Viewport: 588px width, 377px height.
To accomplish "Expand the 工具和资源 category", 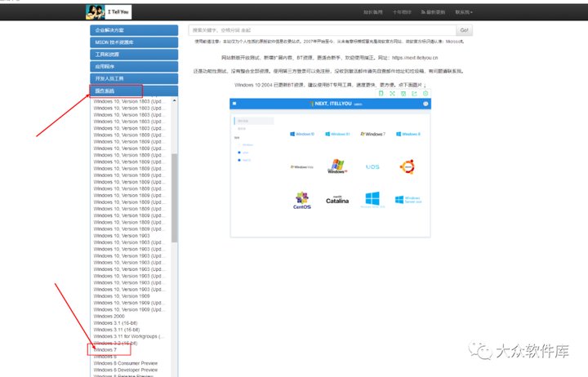I will pos(134,55).
